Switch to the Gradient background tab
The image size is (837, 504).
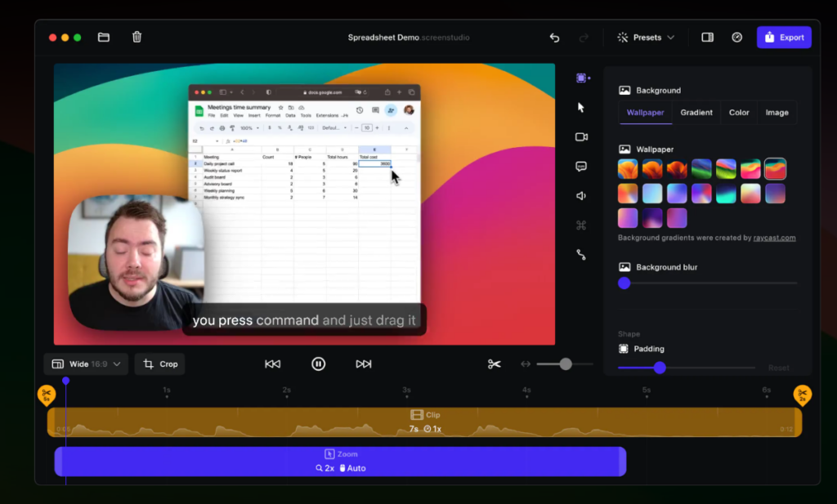click(x=696, y=113)
